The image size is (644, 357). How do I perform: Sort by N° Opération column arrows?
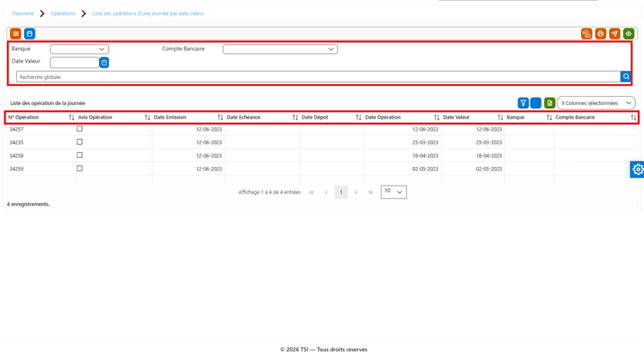(x=71, y=117)
